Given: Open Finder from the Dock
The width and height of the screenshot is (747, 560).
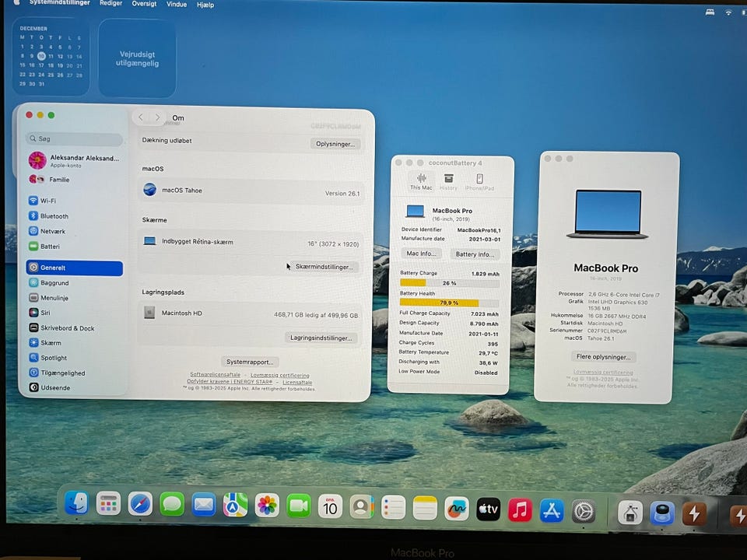Looking at the screenshot, I should (76, 503).
